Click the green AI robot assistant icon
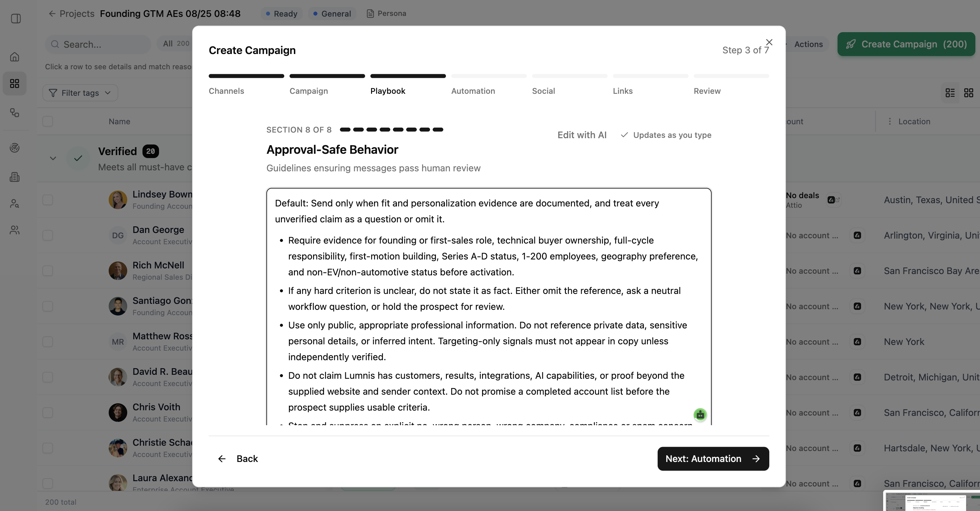The width and height of the screenshot is (980, 511). tap(700, 415)
